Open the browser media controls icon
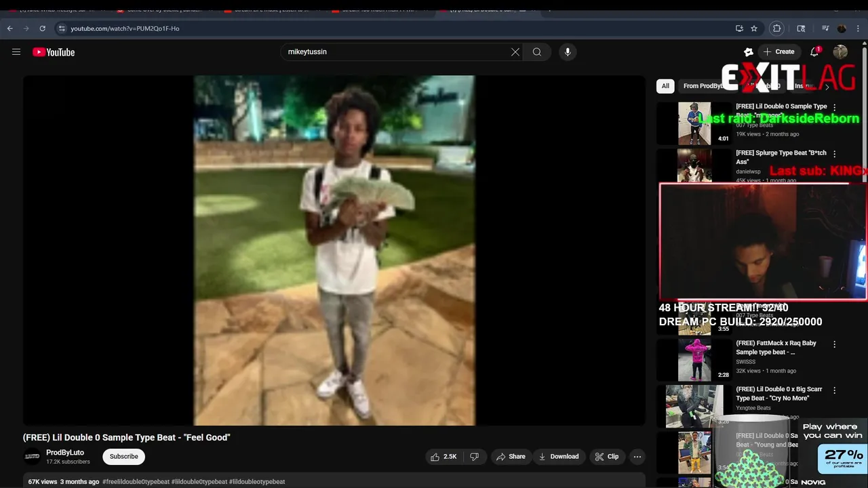Viewport: 868px width, 488px height. click(x=825, y=28)
